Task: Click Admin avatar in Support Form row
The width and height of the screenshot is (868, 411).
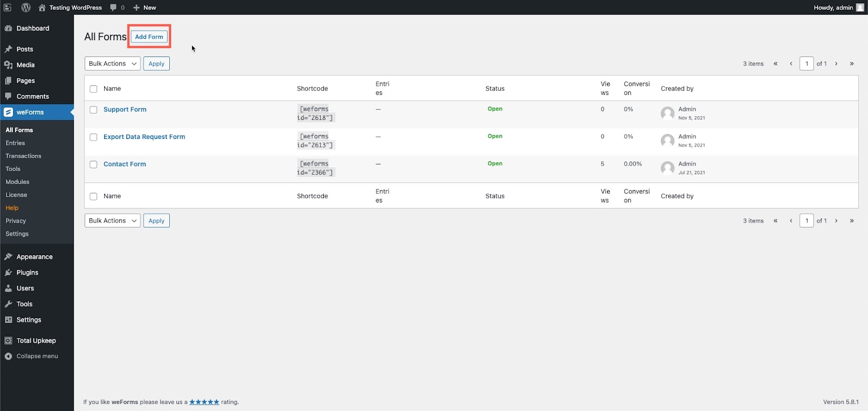Action: point(668,113)
